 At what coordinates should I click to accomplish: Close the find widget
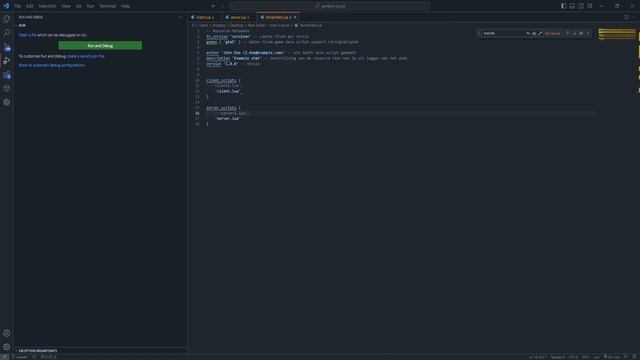click(588, 33)
